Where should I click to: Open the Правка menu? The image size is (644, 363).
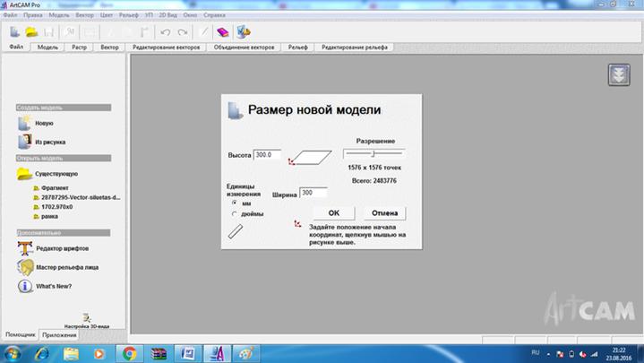[33, 15]
